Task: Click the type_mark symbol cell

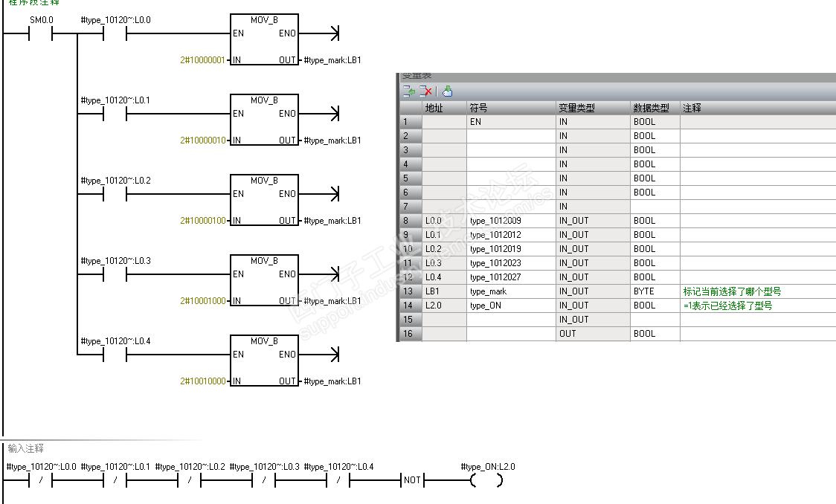Action: coord(511,291)
